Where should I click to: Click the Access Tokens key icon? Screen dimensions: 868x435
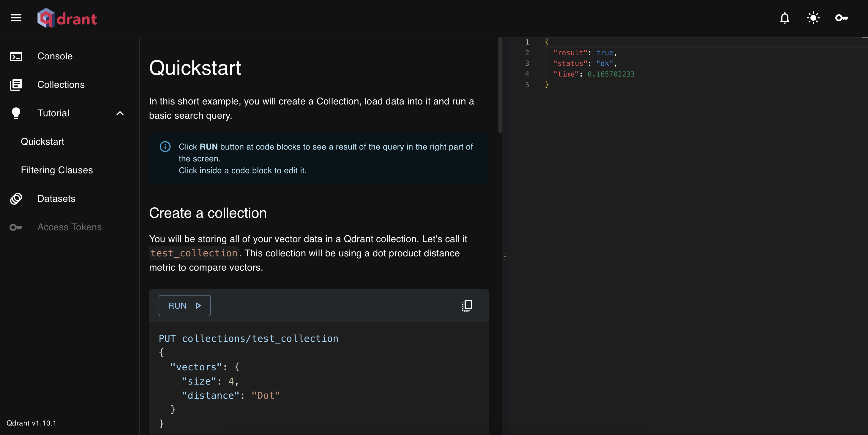(16, 227)
